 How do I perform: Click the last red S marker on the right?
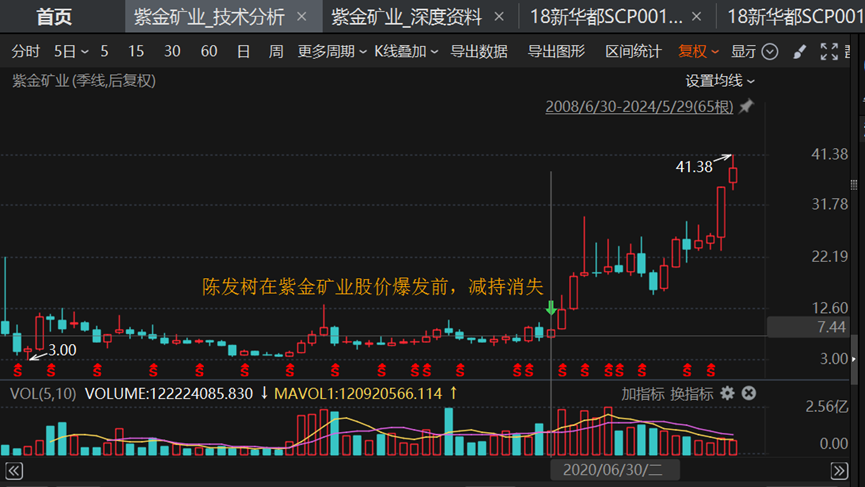[711, 370]
